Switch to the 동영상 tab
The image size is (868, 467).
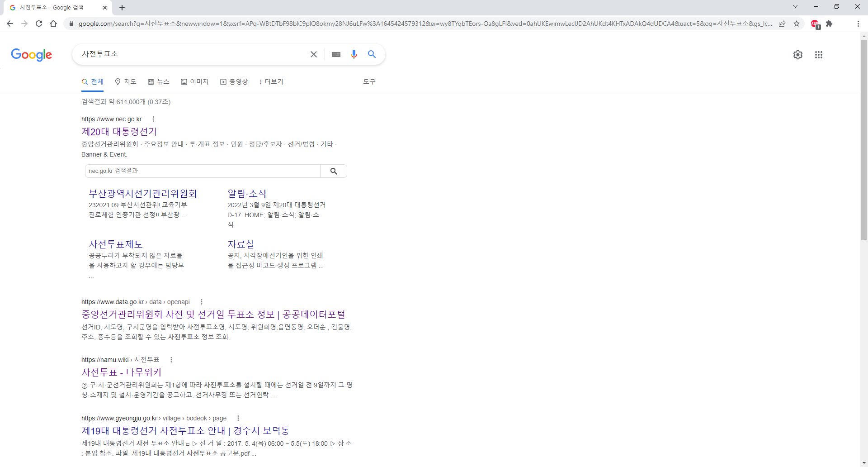(x=234, y=82)
